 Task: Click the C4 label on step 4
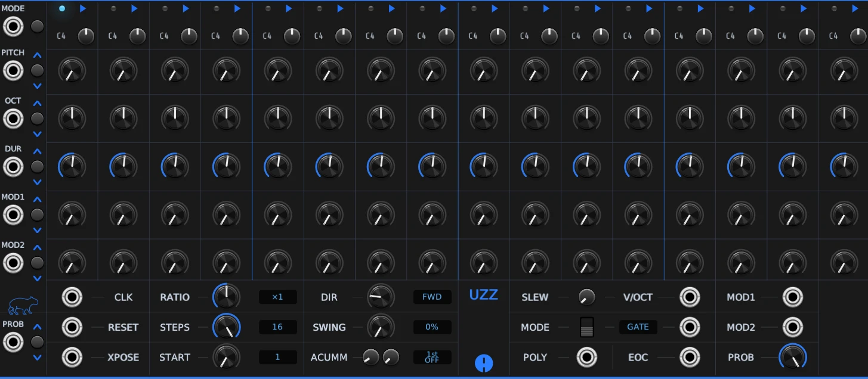(x=215, y=36)
